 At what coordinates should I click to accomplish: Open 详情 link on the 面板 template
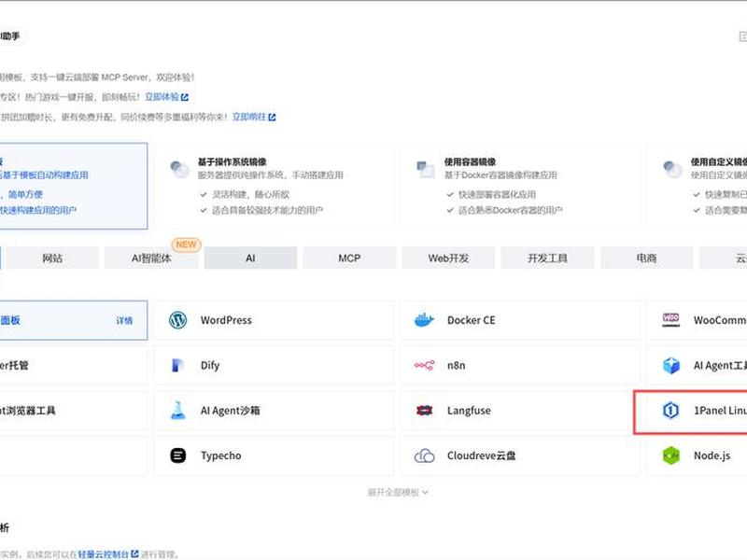124,320
